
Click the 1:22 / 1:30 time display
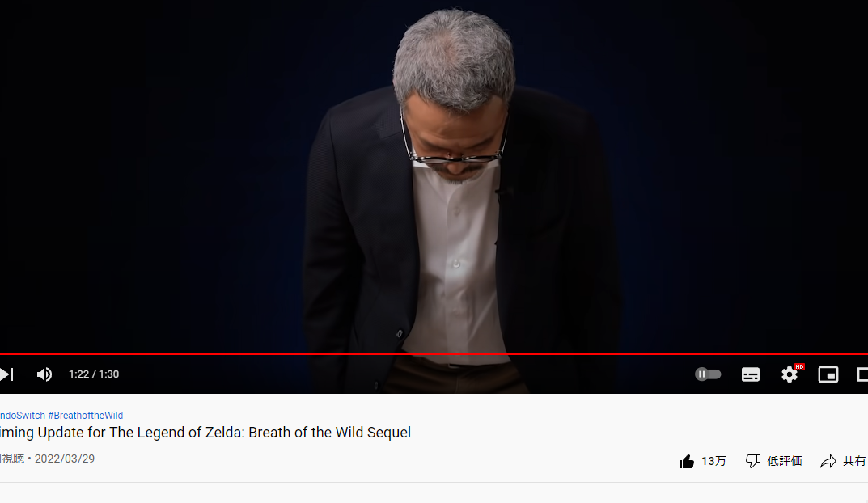pos(94,374)
